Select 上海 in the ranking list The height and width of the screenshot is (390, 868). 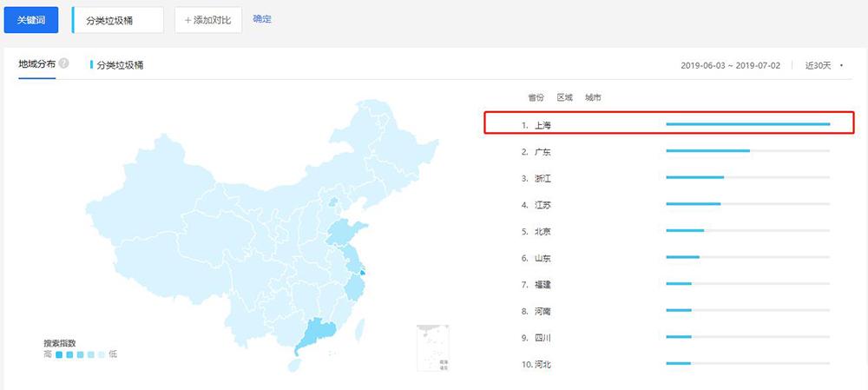(x=542, y=125)
